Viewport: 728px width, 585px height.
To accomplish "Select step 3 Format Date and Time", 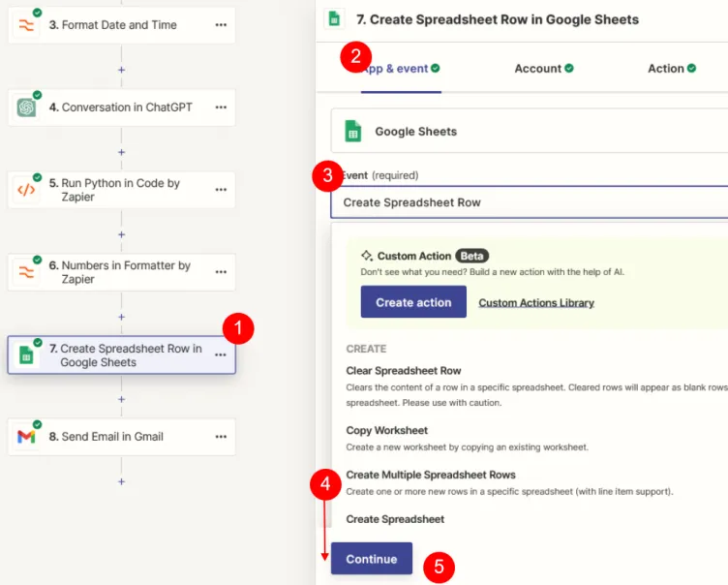I will (122, 25).
